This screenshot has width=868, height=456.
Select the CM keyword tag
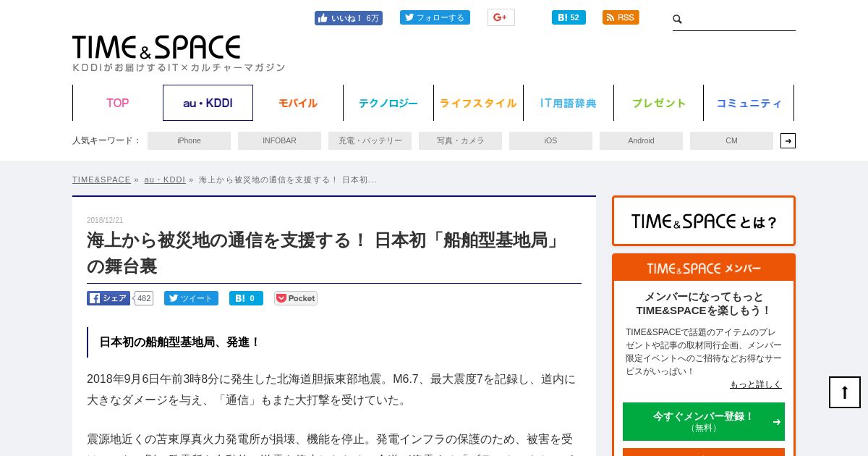coord(731,140)
